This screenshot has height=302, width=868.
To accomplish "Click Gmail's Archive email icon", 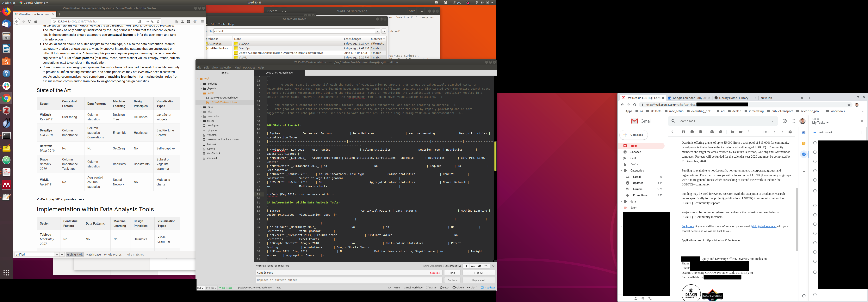I will click(683, 132).
